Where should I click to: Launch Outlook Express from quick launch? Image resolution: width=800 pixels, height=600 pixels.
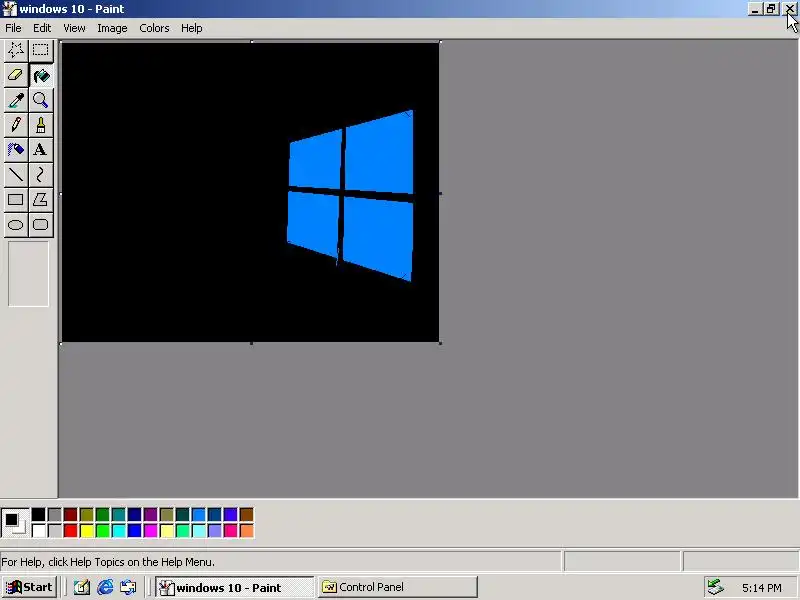(x=128, y=588)
